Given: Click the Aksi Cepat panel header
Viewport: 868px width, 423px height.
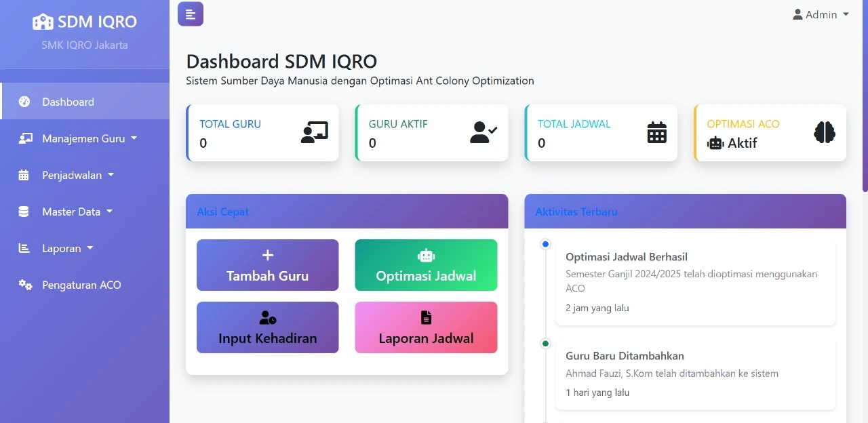Looking at the screenshot, I should (347, 211).
